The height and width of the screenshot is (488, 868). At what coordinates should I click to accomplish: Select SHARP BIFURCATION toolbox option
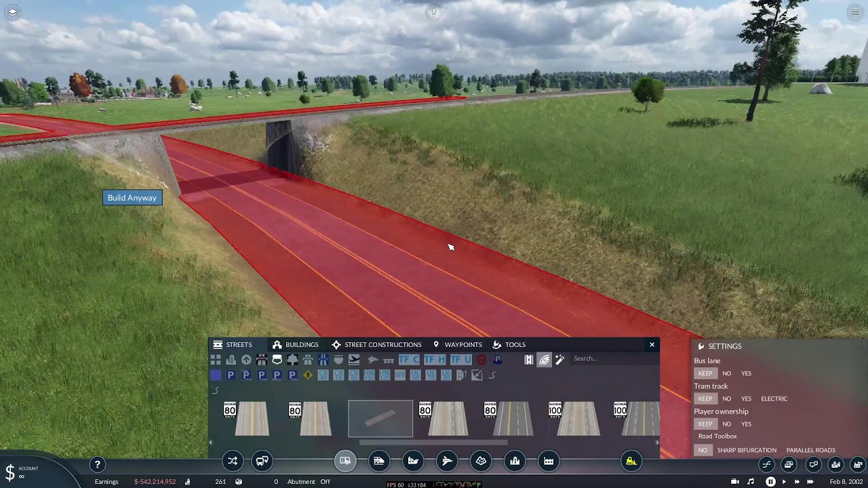tap(747, 450)
